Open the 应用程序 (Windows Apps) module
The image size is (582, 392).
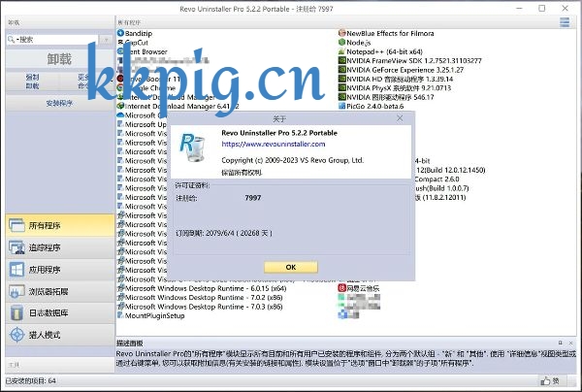[60, 270]
